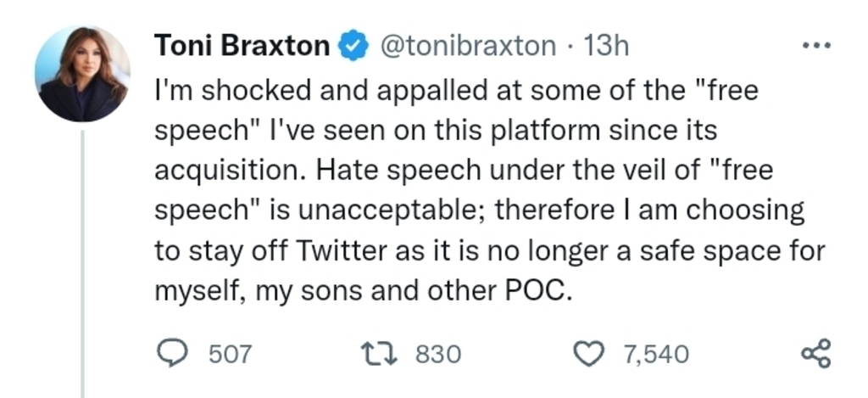Click the tweet's first line starting "I'm shocked"
Viewport: 868px width, 398px height.
click(x=455, y=91)
